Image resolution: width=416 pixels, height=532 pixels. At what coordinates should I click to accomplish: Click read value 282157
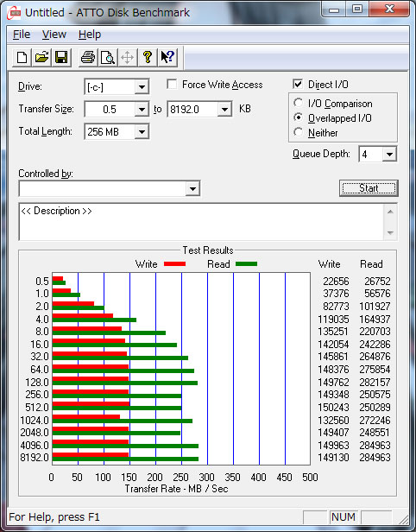tap(375, 383)
